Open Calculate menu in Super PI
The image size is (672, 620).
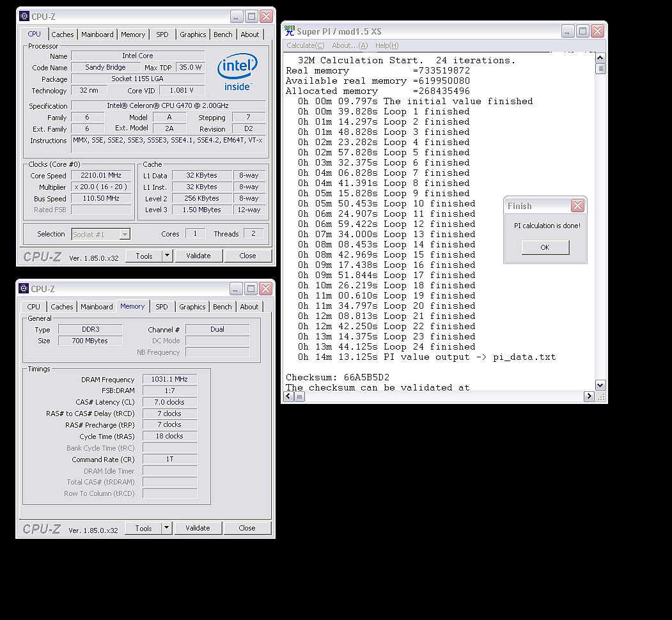click(305, 45)
